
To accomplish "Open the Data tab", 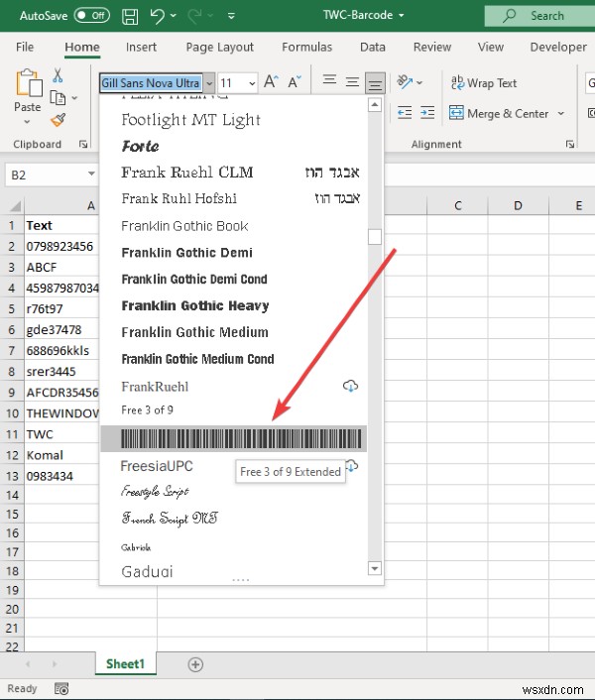I will pyautogui.click(x=373, y=47).
